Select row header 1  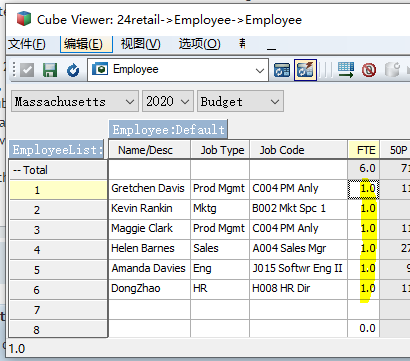[x=58, y=190]
